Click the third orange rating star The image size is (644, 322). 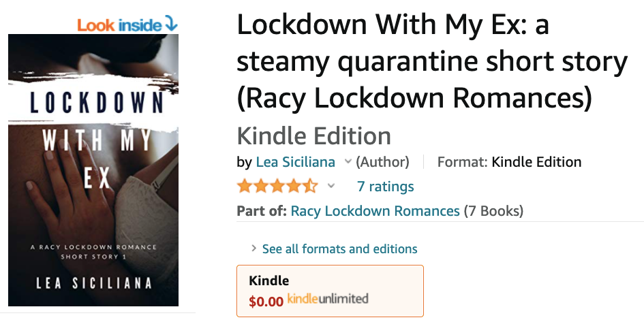tap(277, 186)
